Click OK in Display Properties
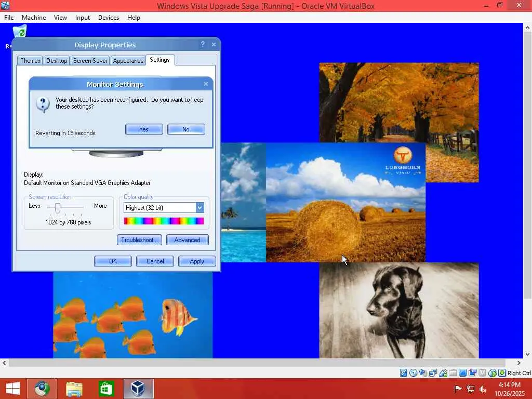Image resolution: width=532 pixels, height=399 pixels. [113, 261]
